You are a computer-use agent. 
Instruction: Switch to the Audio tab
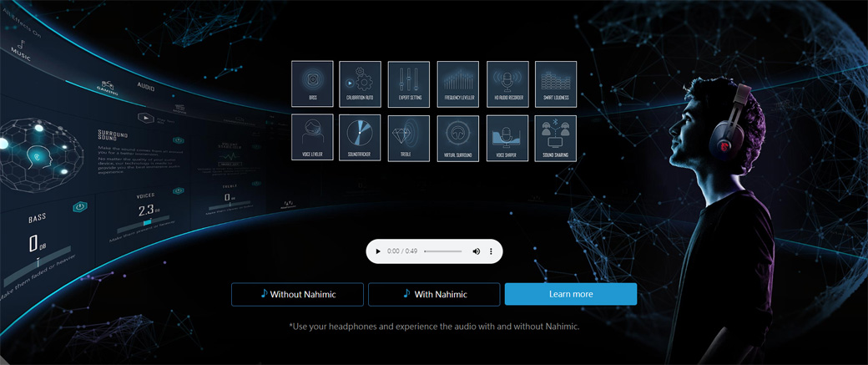tap(145, 86)
